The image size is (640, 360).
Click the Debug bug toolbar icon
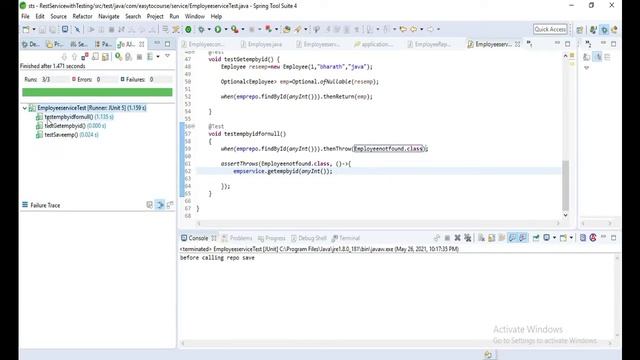coord(201,29)
